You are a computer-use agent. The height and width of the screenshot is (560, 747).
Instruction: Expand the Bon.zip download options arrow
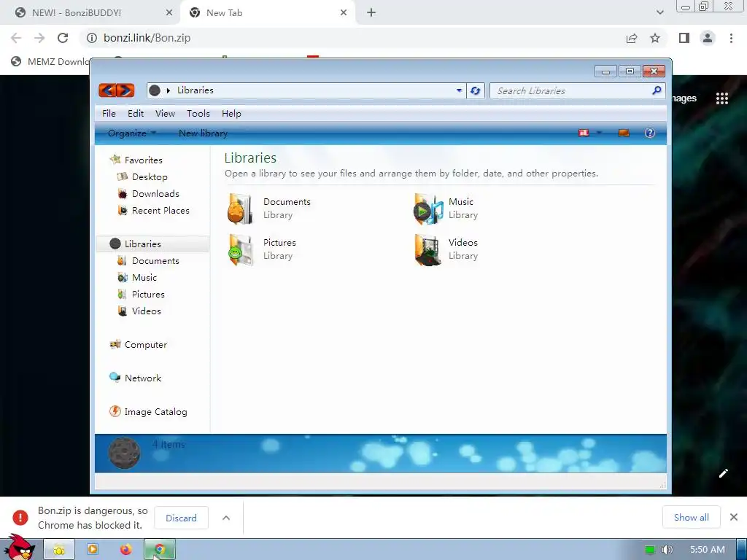(x=226, y=518)
